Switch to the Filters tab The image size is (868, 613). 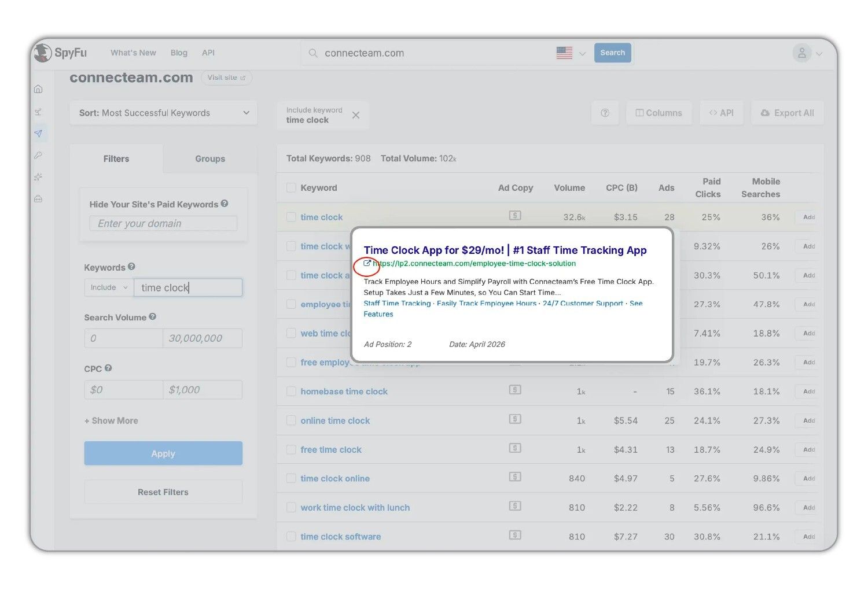point(116,158)
